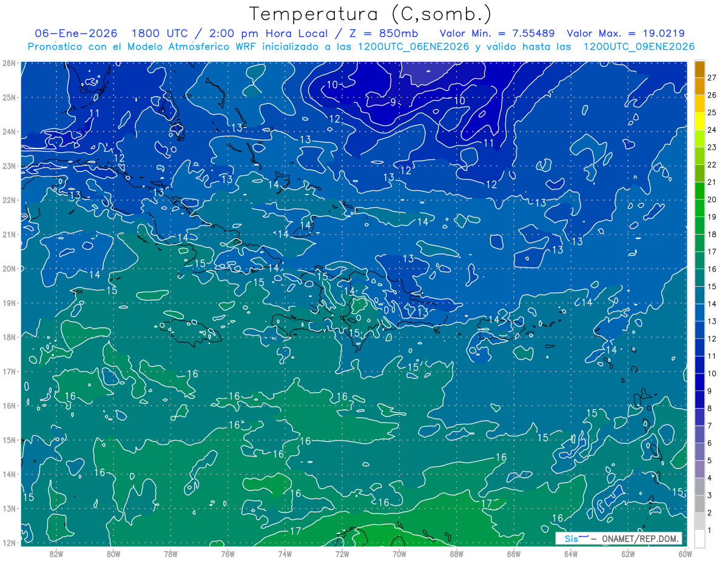
Task: Click the '20N' latitude axis label
Action: [8, 269]
